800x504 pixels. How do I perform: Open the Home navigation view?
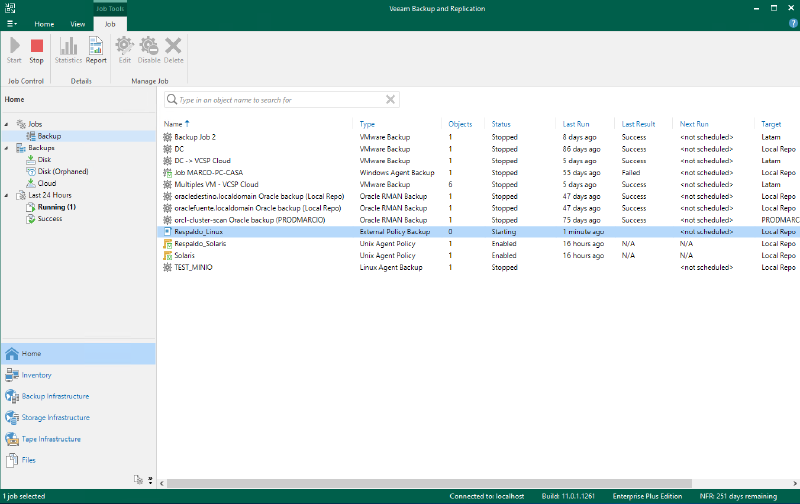pos(79,354)
